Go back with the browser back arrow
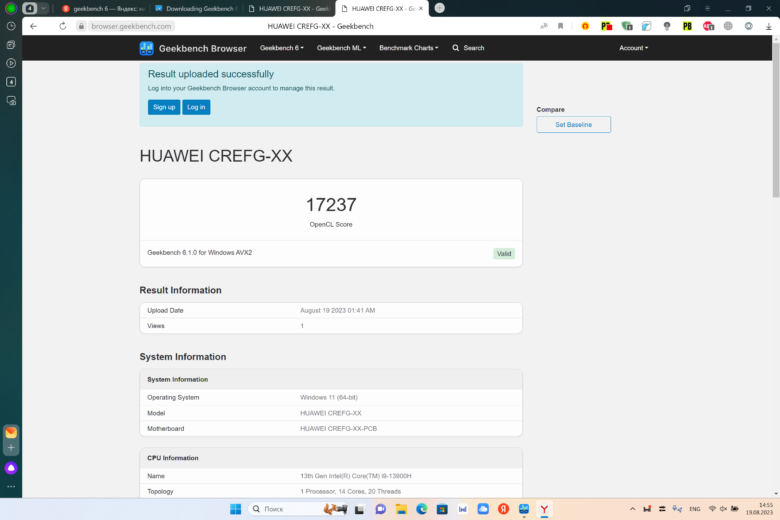Image resolution: width=780 pixels, height=520 pixels. (x=33, y=26)
